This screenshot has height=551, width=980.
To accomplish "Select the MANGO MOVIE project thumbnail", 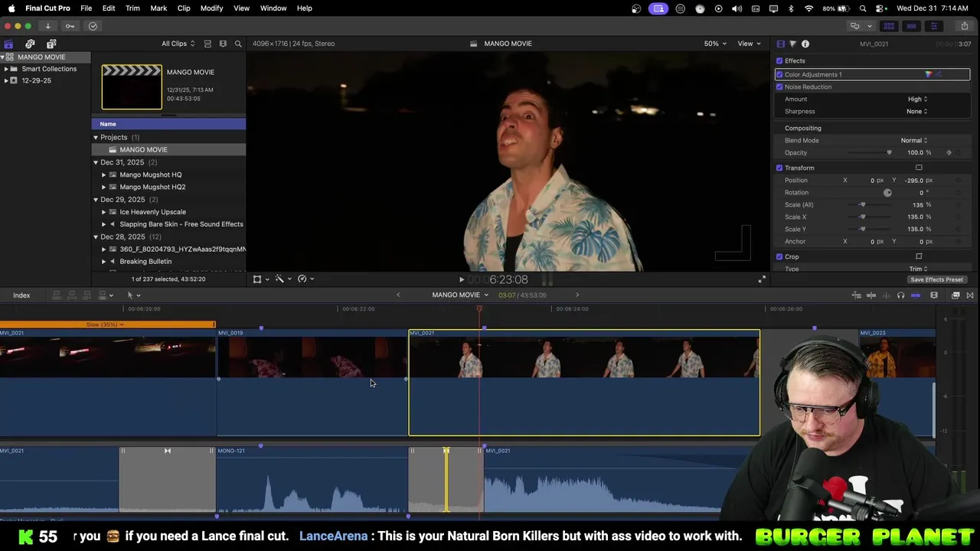I will click(x=132, y=86).
